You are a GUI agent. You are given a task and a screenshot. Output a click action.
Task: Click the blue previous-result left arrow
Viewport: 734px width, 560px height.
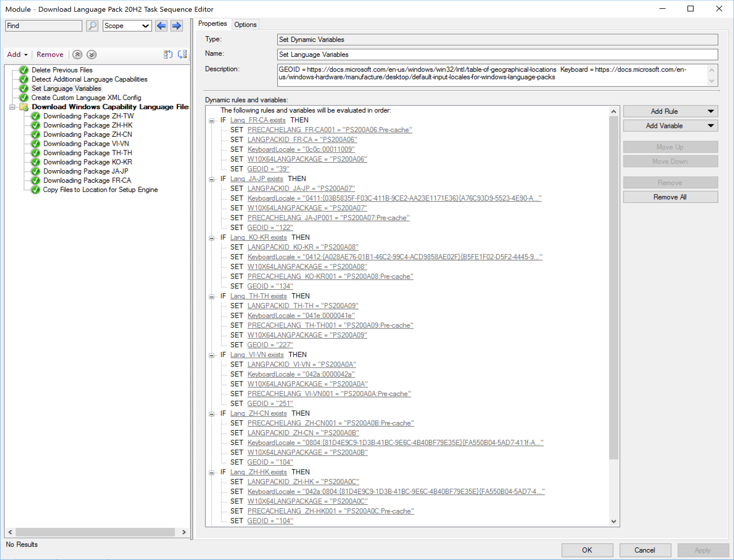pos(161,26)
